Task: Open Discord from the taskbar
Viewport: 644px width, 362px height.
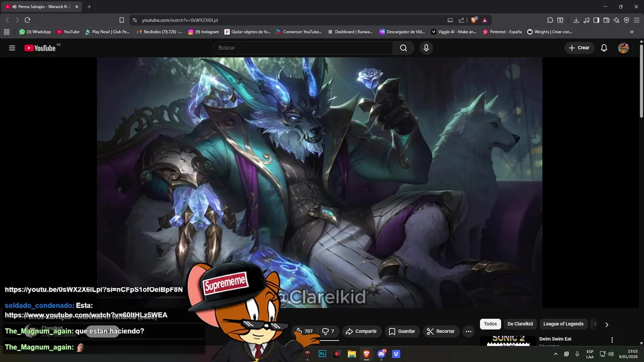Action: pyautogui.click(x=381, y=354)
